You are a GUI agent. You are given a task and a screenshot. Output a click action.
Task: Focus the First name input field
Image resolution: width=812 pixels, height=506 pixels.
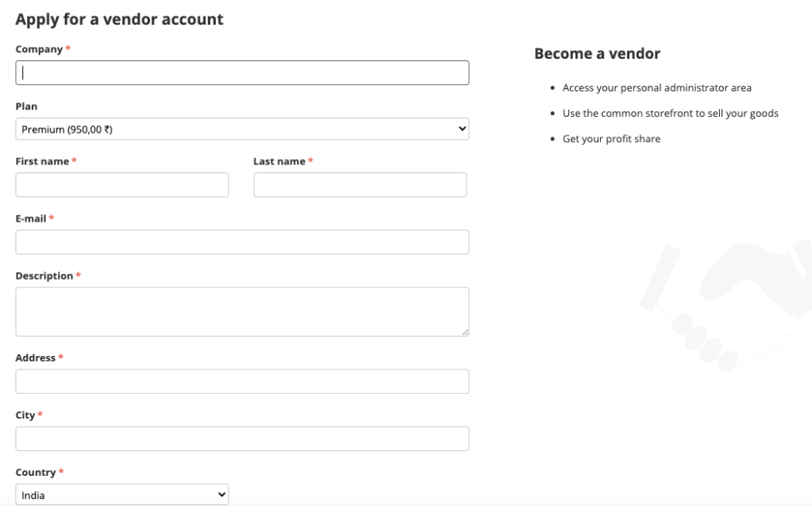(121, 184)
